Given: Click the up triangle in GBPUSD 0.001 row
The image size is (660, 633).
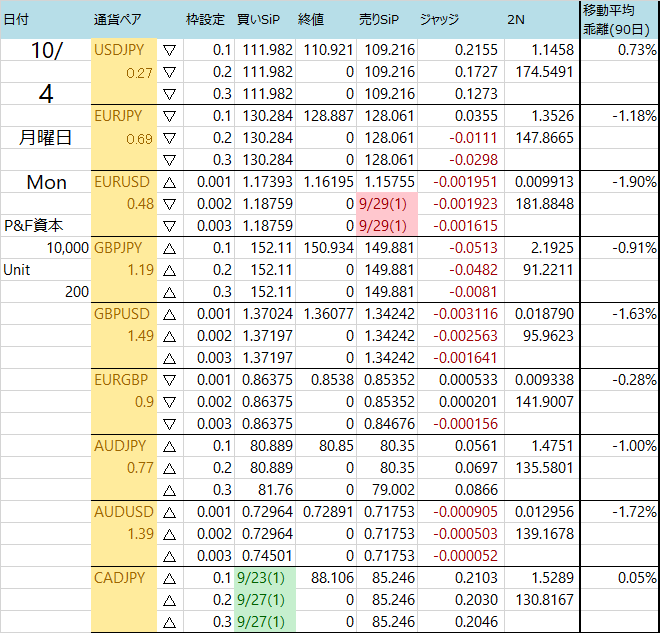Looking at the screenshot, I should [169, 314].
